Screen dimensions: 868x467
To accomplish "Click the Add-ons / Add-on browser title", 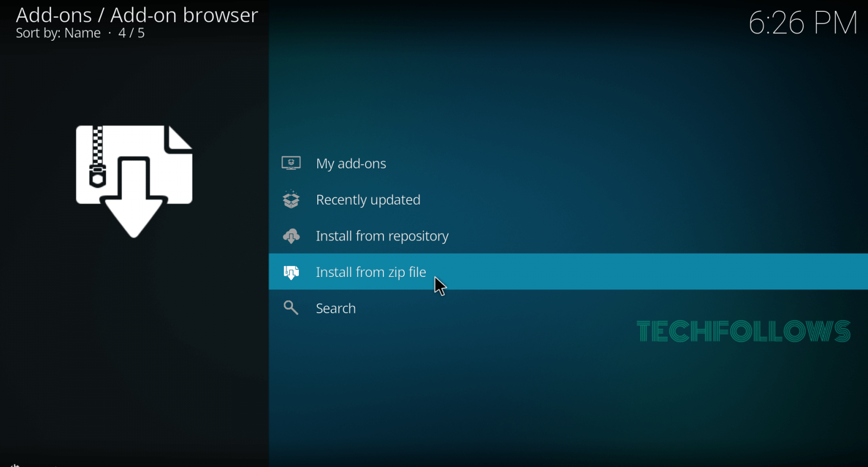I will coord(137,15).
